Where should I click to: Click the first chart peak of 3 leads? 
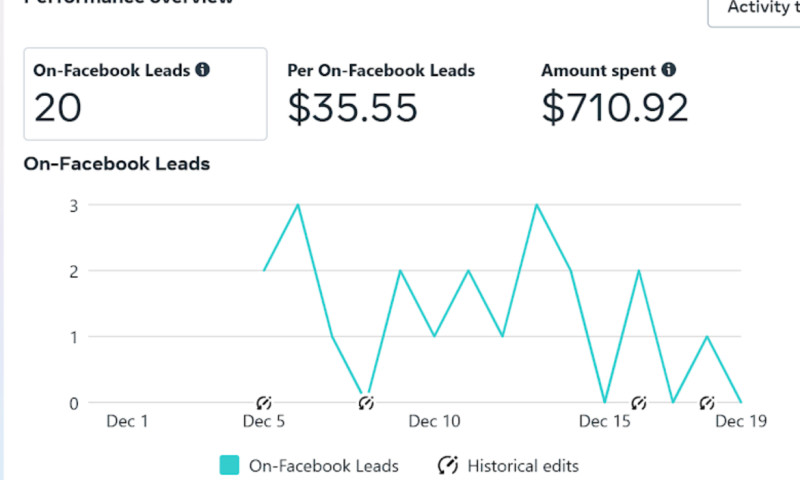pyautogui.click(x=298, y=205)
